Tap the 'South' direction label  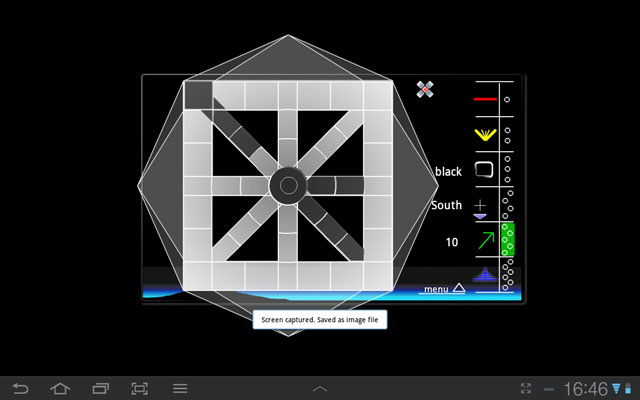(447, 205)
